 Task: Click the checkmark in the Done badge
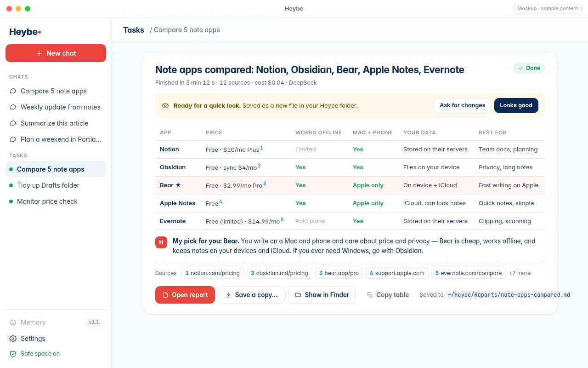click(x=520, y=68)
